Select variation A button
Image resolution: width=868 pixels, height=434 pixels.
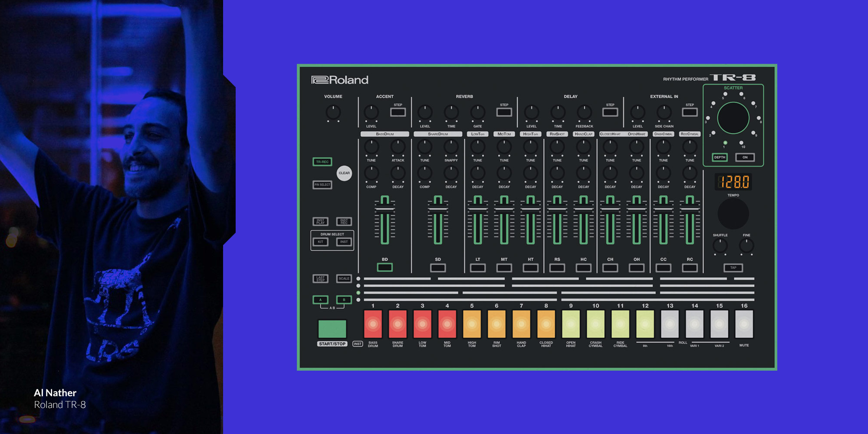[x=321, y=300]
